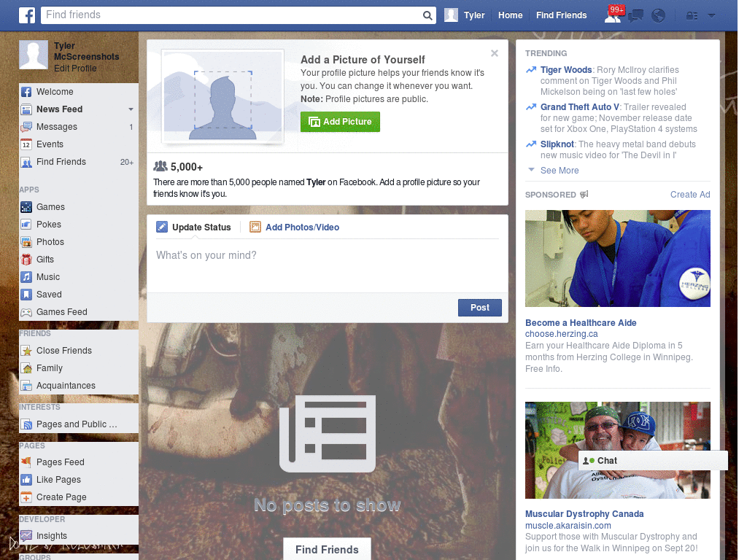
Task: Click the Find friends search field
Action: [233, 15]
